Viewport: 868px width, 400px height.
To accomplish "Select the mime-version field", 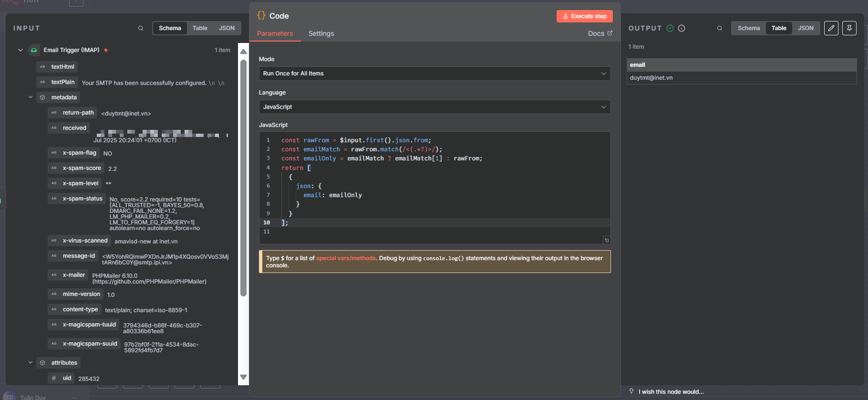I will click(75, 294).
